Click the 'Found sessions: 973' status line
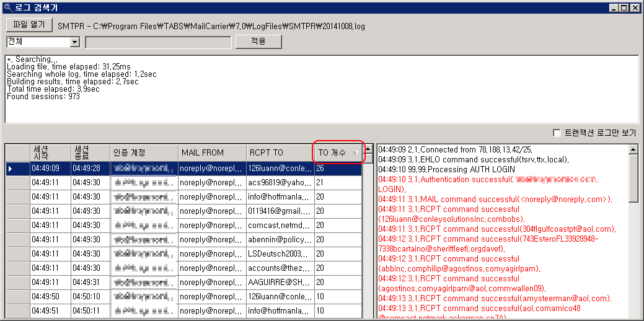Viewport: 644px width, 321px height. click(x=43, y=97)
